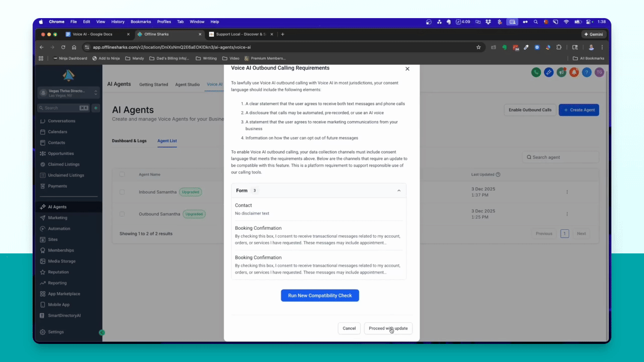
Task: Click the Create Agent button
Action: tap(579, 110)
